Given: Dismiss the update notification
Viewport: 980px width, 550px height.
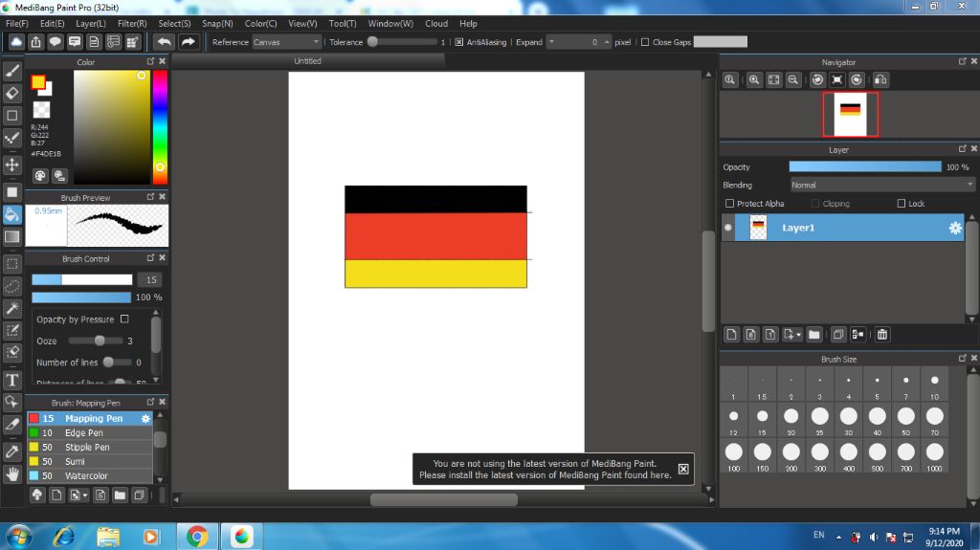Looking at the screenshot, I should click(x=683, y=469).
